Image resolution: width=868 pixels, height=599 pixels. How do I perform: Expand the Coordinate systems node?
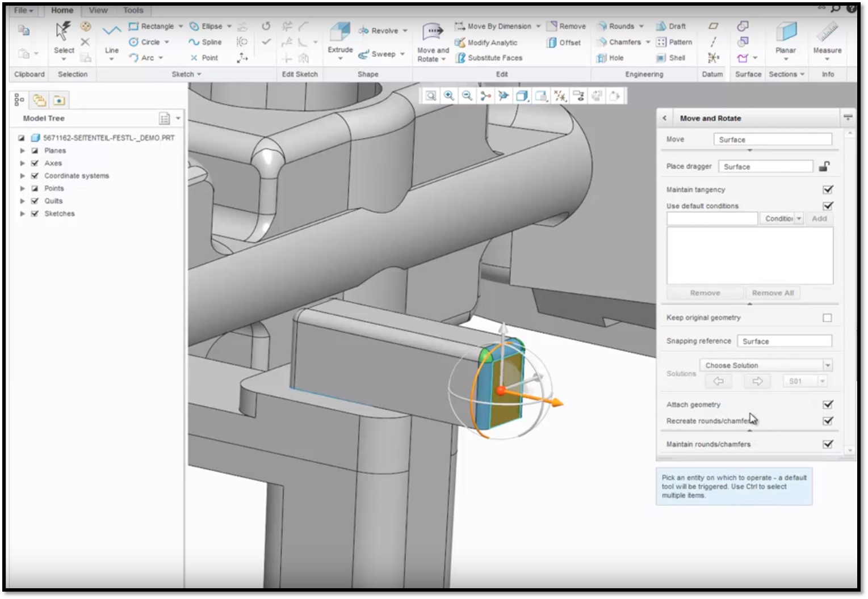tap(23, 176)
